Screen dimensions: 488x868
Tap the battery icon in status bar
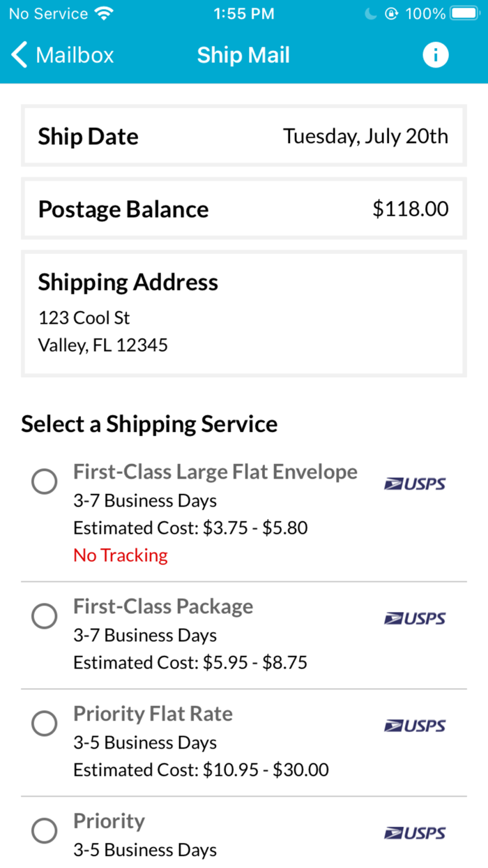[464, 14]
